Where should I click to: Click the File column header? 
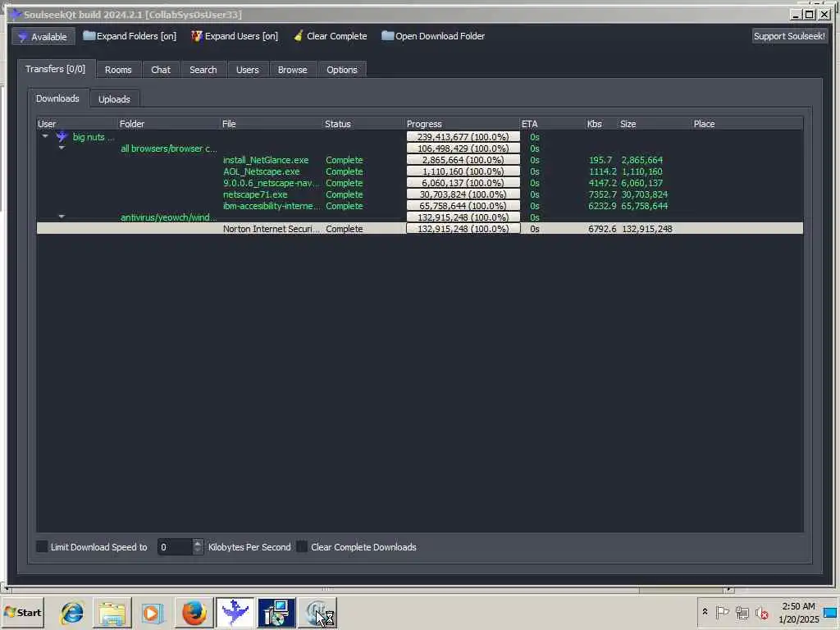point(272,124)
